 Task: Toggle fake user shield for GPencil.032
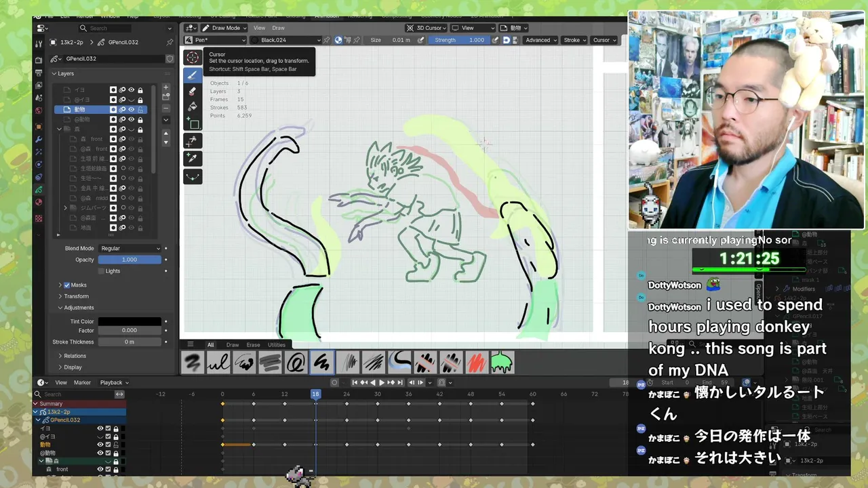point(170,59)
